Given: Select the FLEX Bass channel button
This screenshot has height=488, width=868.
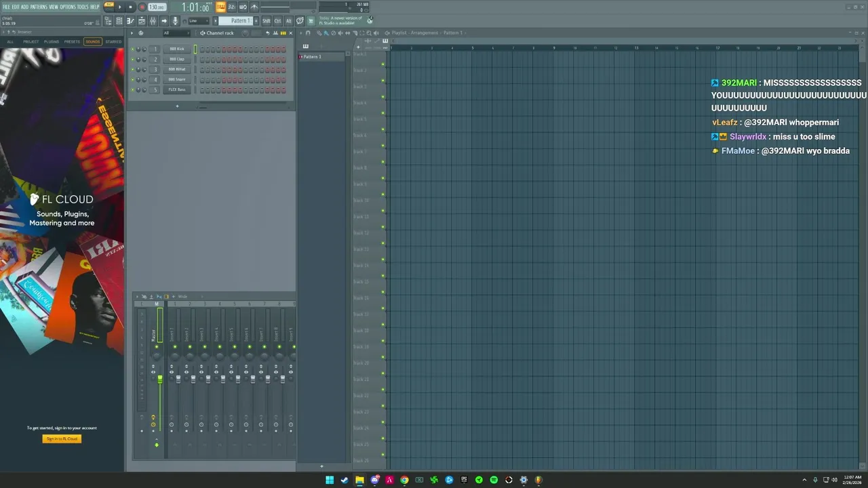Looking at the screenshot, I should (177, 89).
